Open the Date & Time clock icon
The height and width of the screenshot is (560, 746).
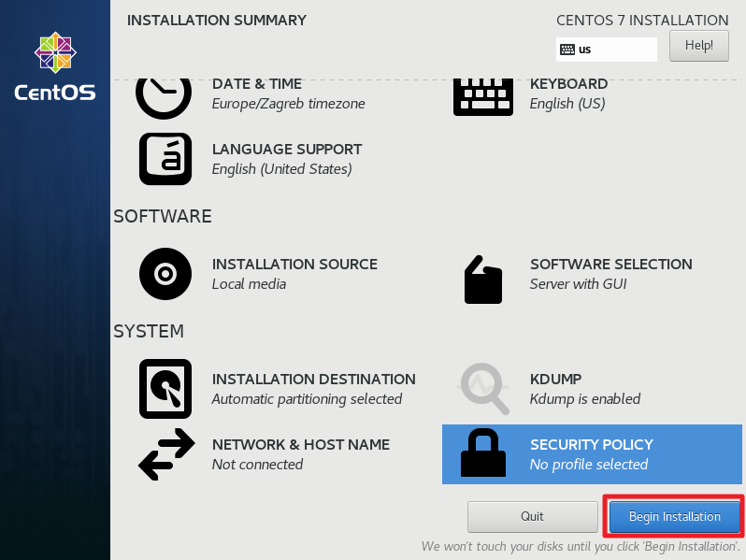(x=164, y=98)
